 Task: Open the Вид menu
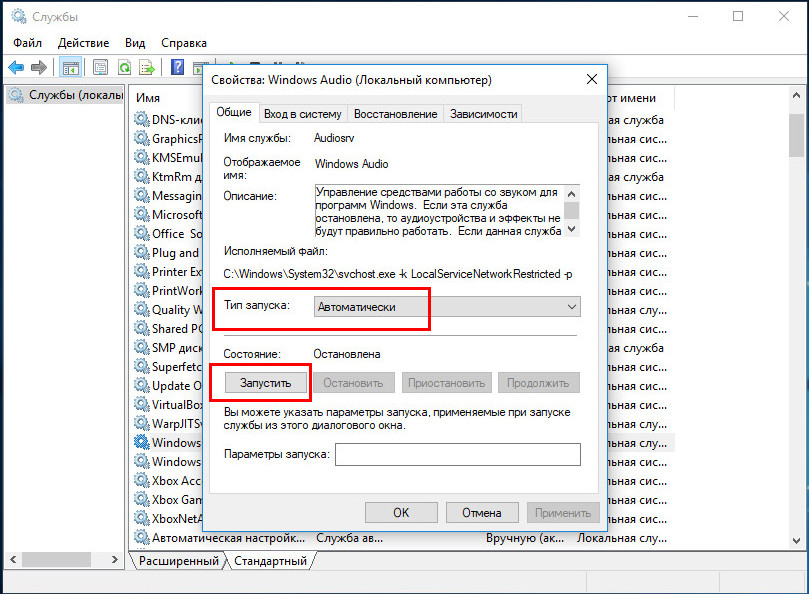(135, 43)
